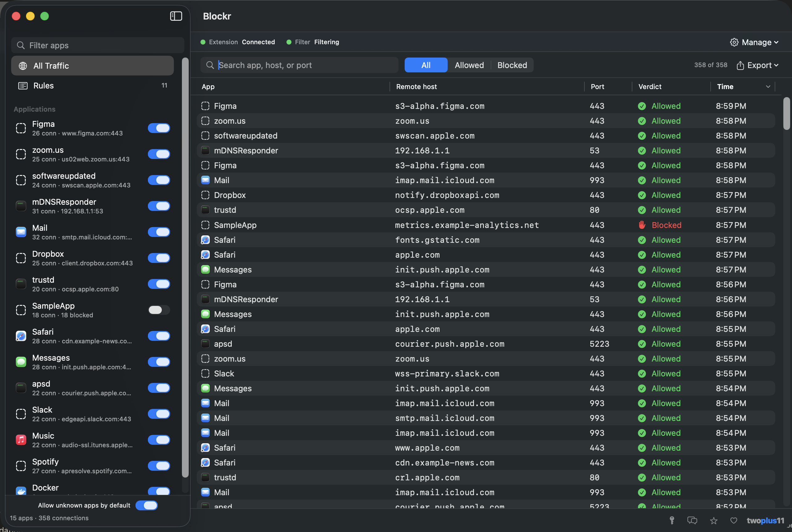Click the Music app icon in sidebar

click(x=21, y=440)
